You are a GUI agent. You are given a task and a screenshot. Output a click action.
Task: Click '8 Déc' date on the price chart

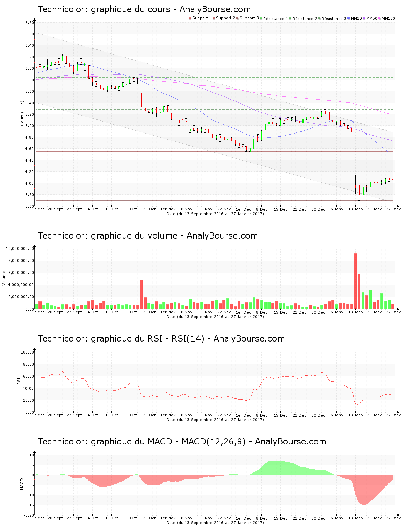coord(262,209)
